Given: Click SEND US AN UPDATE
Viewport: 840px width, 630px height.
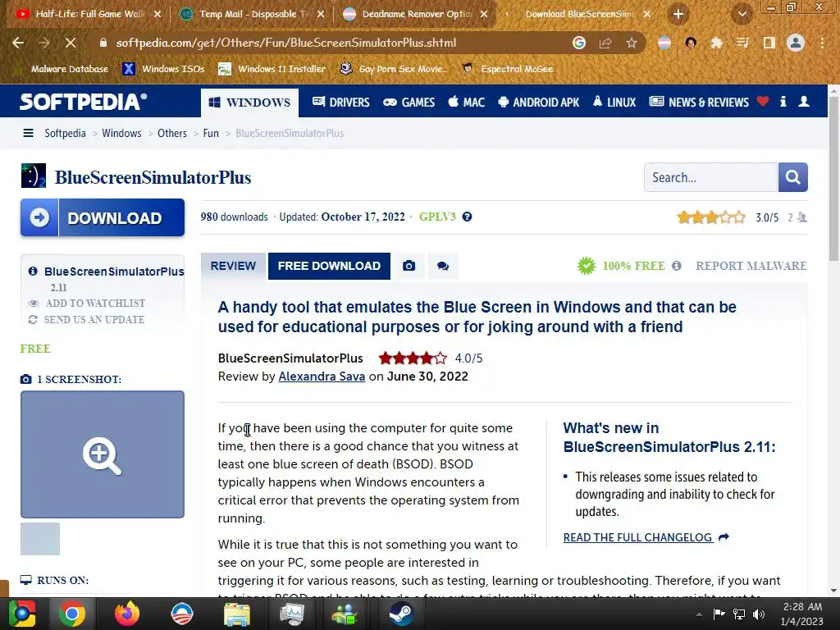Looking at the screenshot, I should (94, 320).
